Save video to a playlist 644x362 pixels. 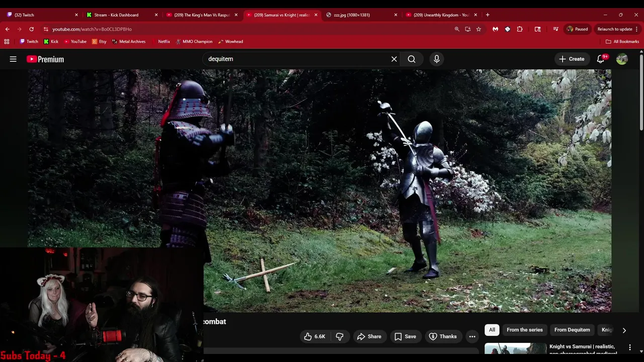tap(405, 336)
